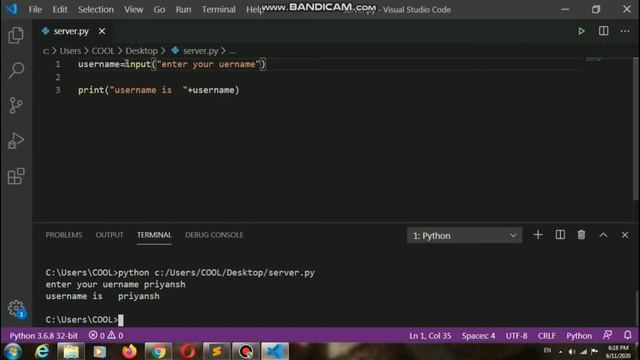Open the File menu
Screen dimensions: 640x360
tap(35, 9)
